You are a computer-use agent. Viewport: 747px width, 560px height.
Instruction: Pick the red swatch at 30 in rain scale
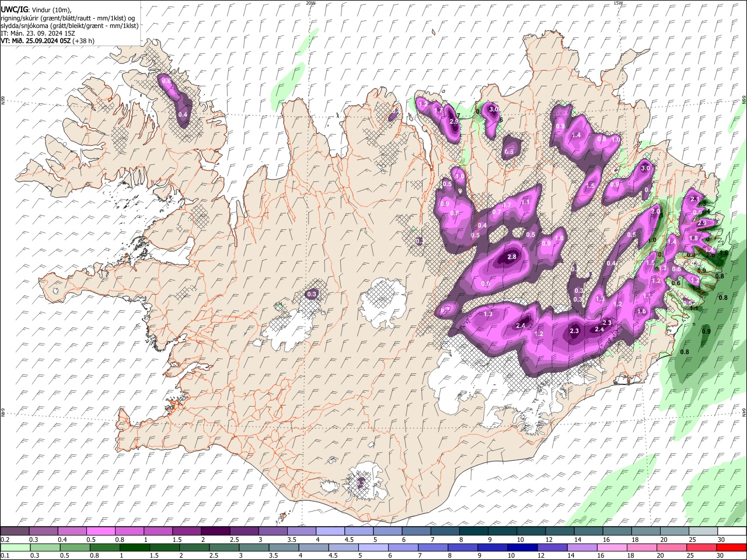[731, 547]
